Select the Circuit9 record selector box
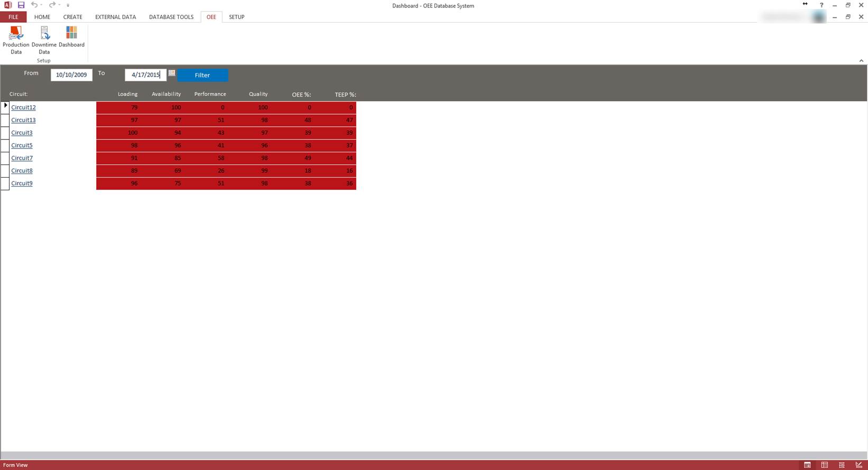868x470 pixels. click(x=5, y=183)
